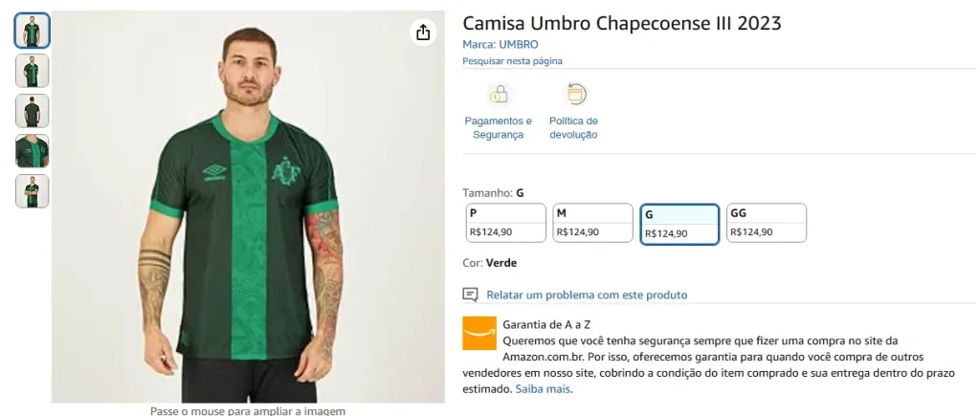Click Pesquisar nesta página link

(512, 61)
